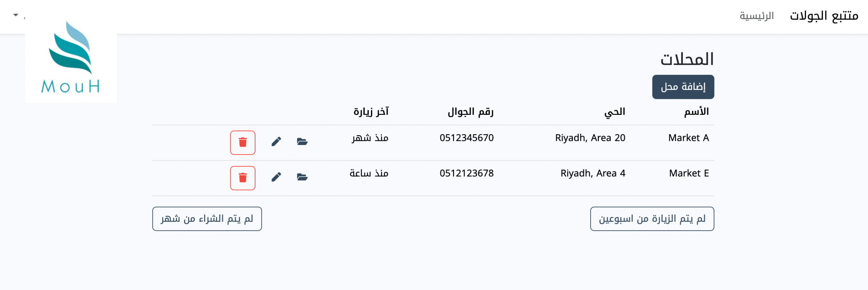868x290 pixels.
Task: Click the آخر زيارة column header
Action: [371, 111]
